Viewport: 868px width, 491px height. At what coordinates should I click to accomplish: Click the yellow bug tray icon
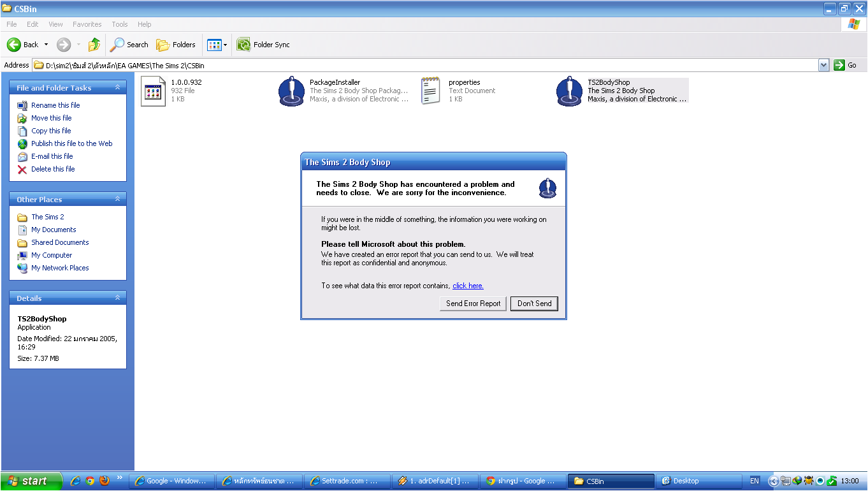809,481
